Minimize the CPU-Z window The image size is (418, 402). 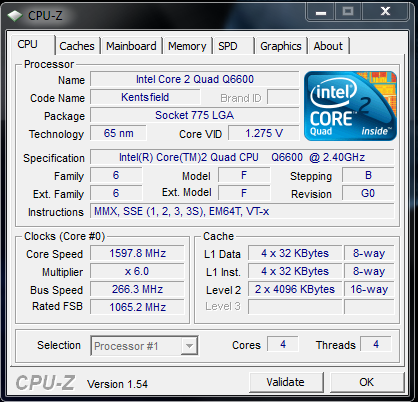321,12
